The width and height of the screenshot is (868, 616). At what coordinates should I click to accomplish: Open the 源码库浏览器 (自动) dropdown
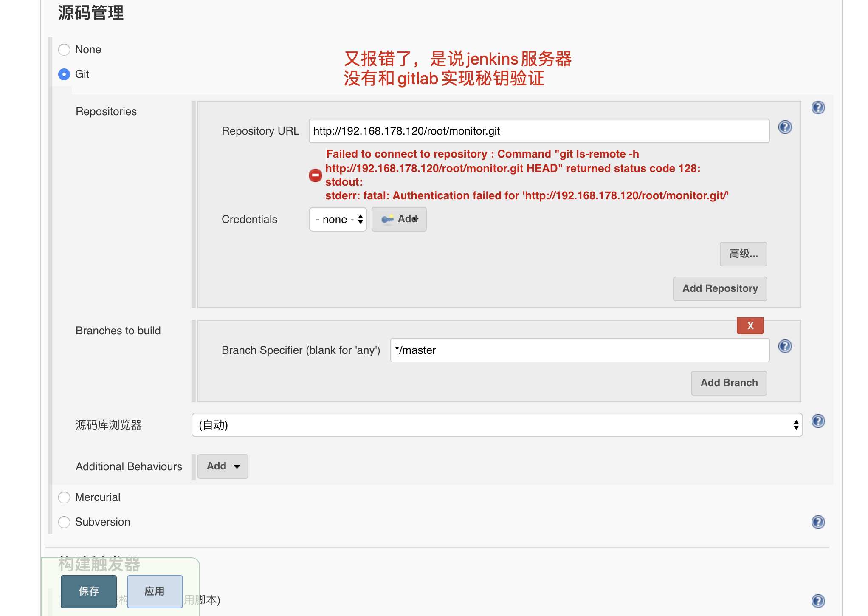click(497, 425)
